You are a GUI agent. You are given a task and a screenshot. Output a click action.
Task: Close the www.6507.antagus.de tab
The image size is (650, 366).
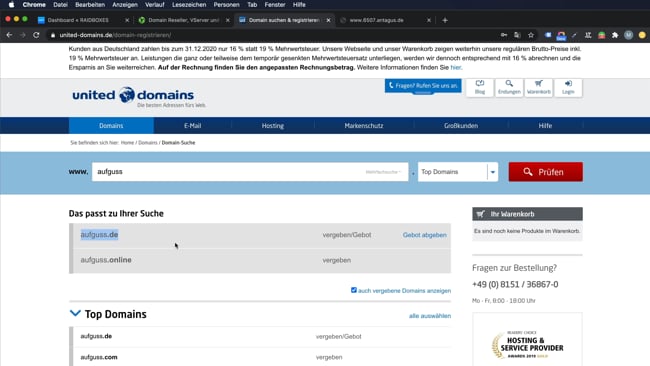point(429,20)
